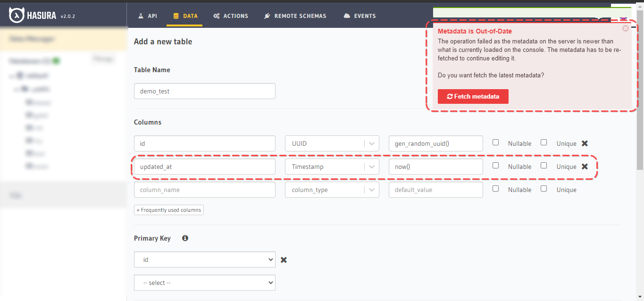
Task: Click the API flask icon
Action: pos(140,16)
